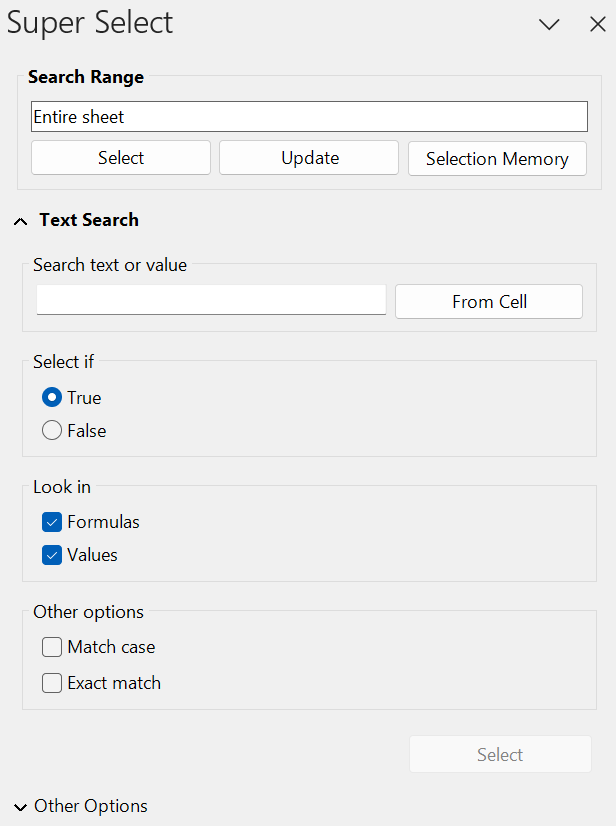Click the Search Range 'Entire sheet' field
This screenshot has width=616, height=826.
tap(309, 117)
